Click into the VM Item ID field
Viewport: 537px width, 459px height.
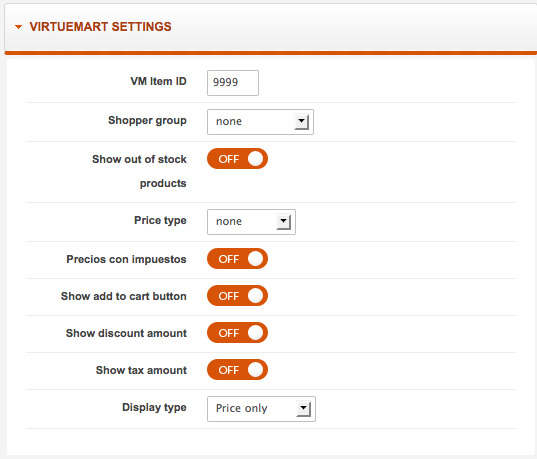pos(233,83)
